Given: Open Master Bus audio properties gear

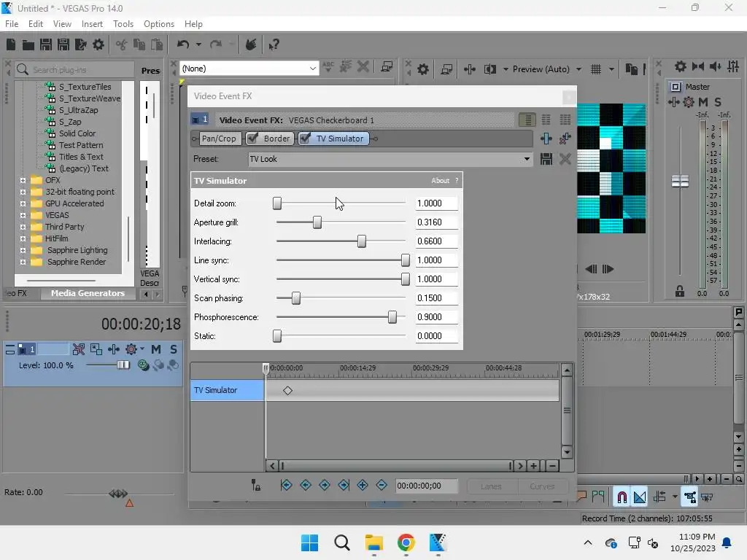Looking at the screenshot, I should coord(681,66).
